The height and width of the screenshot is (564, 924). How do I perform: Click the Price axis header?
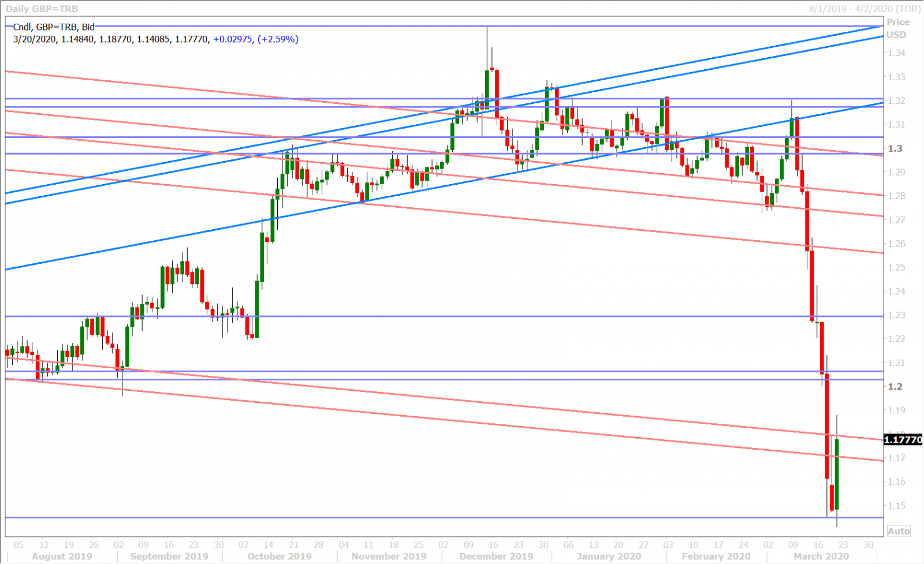898,22
